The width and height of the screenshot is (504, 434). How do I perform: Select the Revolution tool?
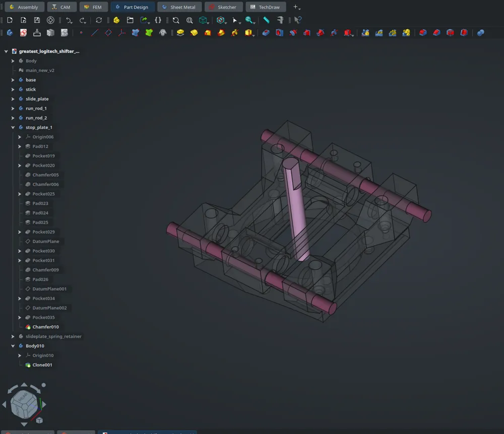pos(194,33)
